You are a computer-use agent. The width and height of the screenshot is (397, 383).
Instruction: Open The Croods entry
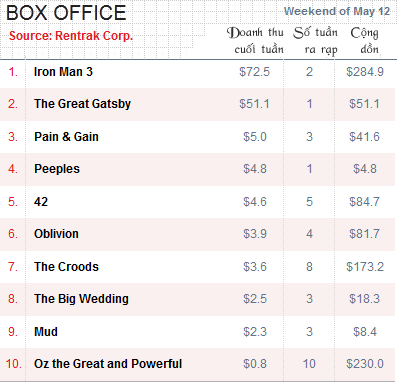click(66, 267)
